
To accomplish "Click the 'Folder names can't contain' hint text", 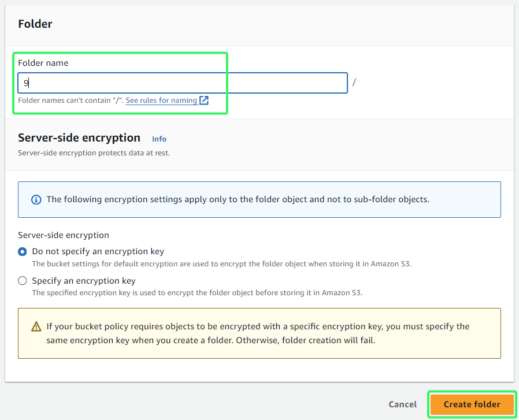I will [71, 101].
